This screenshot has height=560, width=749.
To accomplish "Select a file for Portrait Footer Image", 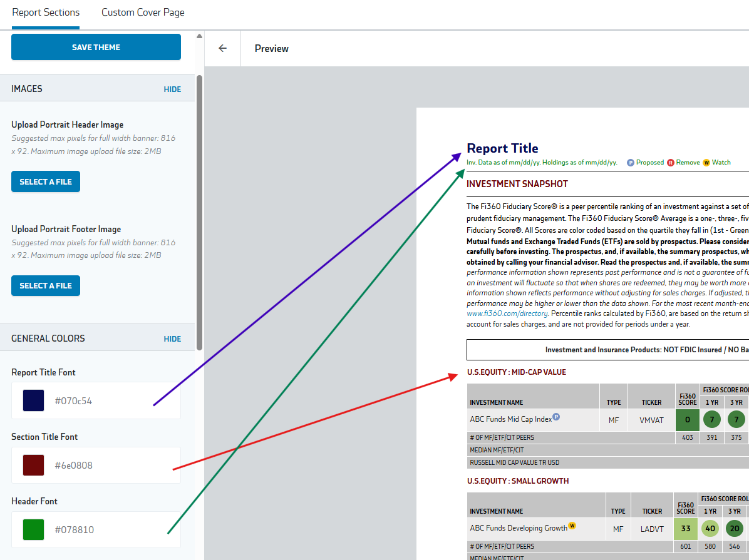I will [46, 285].
